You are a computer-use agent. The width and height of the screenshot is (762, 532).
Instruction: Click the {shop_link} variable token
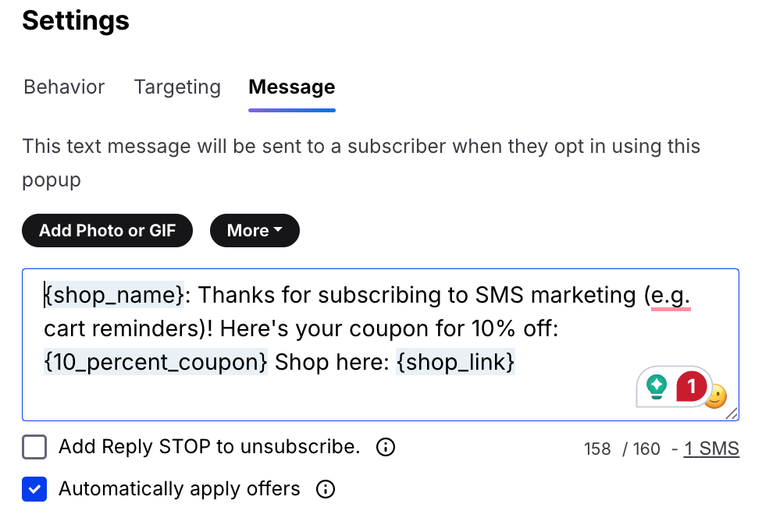455,362
